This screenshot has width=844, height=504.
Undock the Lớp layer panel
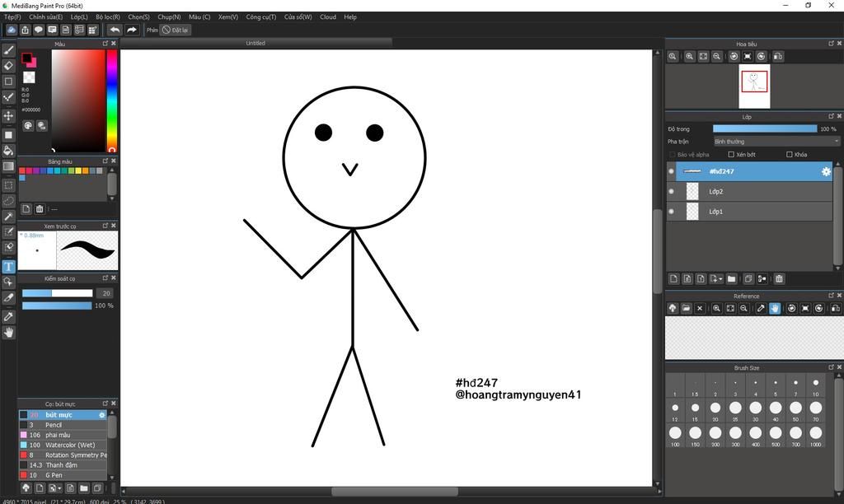[831, 116]
